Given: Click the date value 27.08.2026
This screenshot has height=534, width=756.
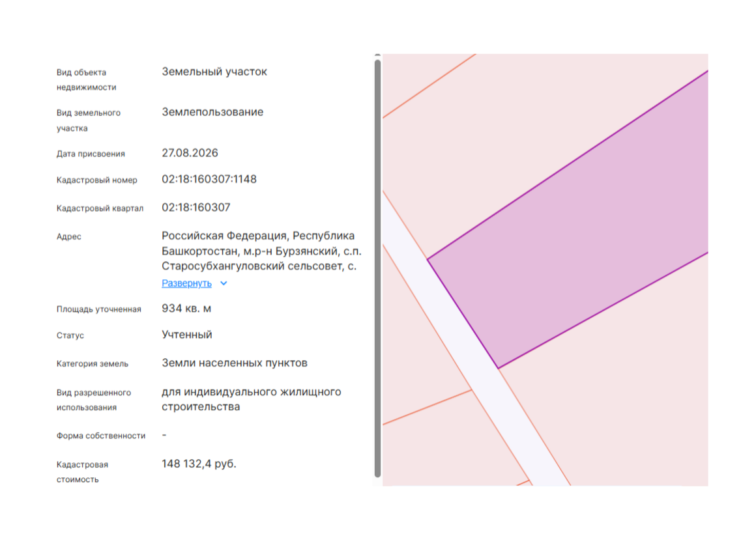Looking at the screenshot, I should pos(190,153).
